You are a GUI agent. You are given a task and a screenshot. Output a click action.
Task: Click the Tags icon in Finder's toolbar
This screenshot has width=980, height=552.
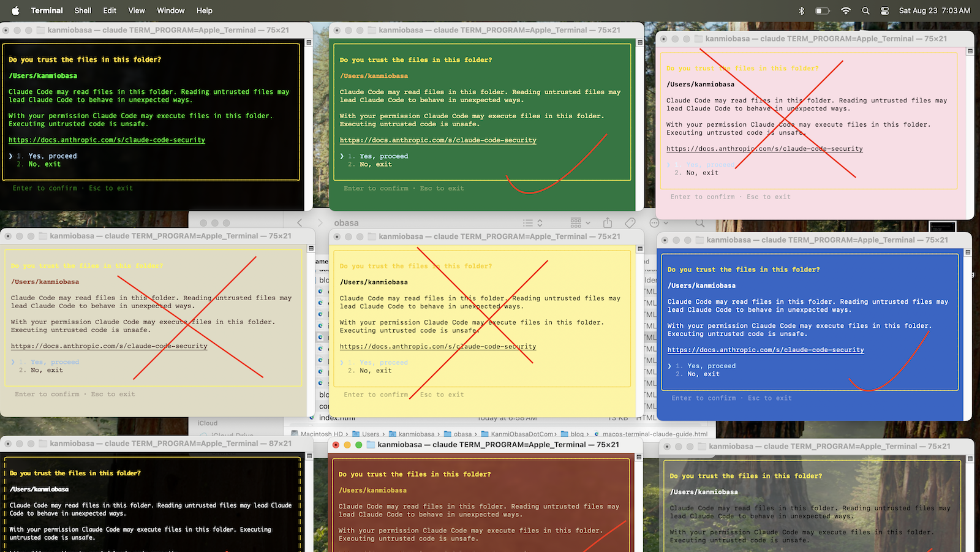click(630, 223)
